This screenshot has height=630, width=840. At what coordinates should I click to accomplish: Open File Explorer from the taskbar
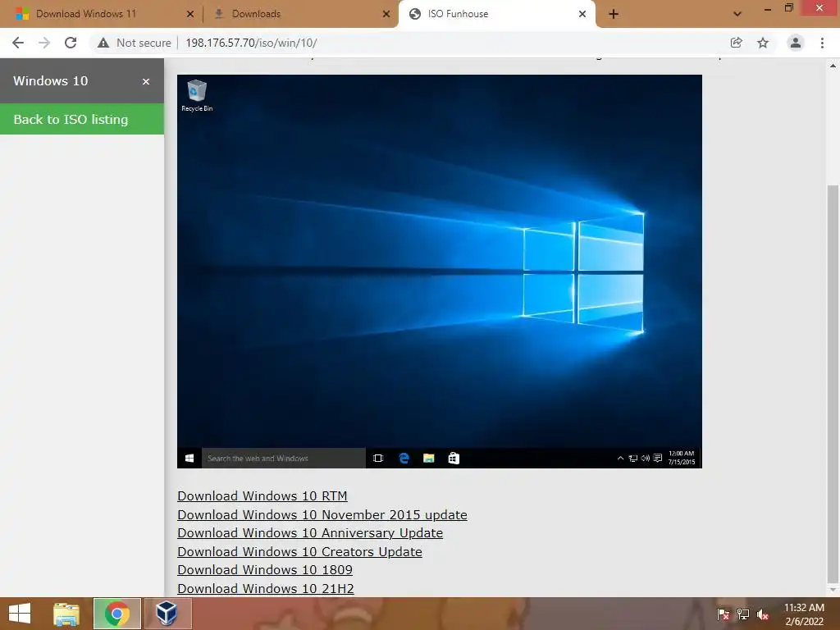click(x=66, y=614)
